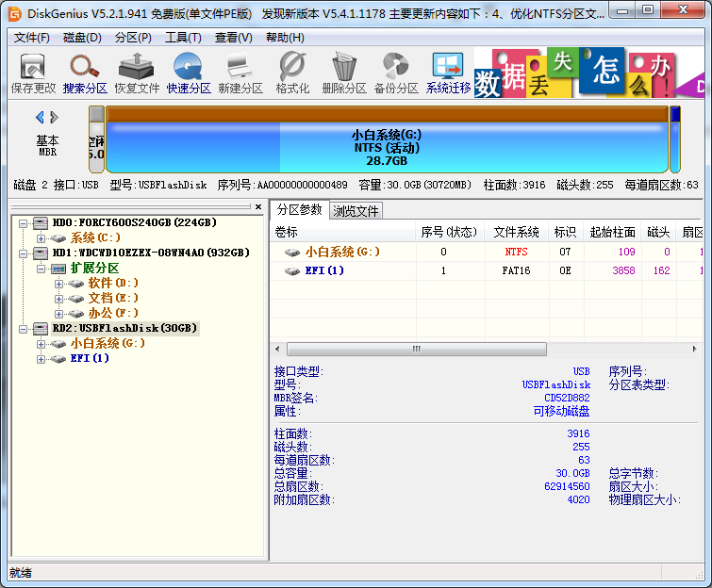Click the 删除分区 (Delete Partition) icon
This screenshot has width=712, height=588.
[343, 73]
